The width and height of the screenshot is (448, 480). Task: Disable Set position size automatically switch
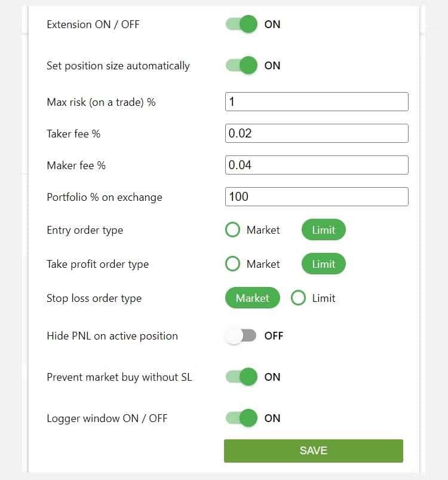241,66
